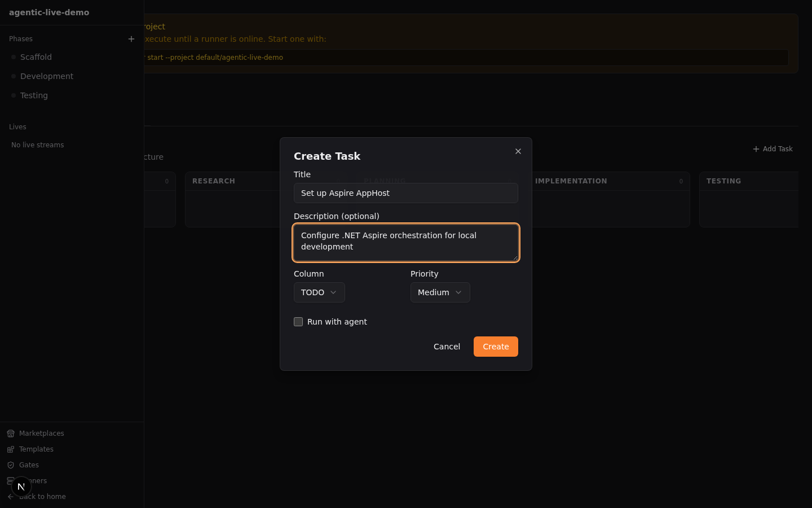Image resolution: width=812 pixels, height=508 pixels.
Task: Grab the Description textarea resize handle
Action: pyautogui.click(x=514, y=257)
